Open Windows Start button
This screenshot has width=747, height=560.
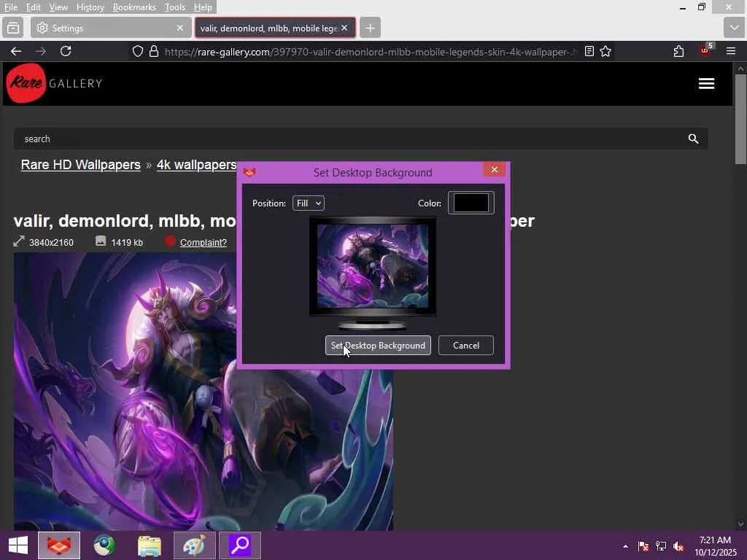pos(18,545)
